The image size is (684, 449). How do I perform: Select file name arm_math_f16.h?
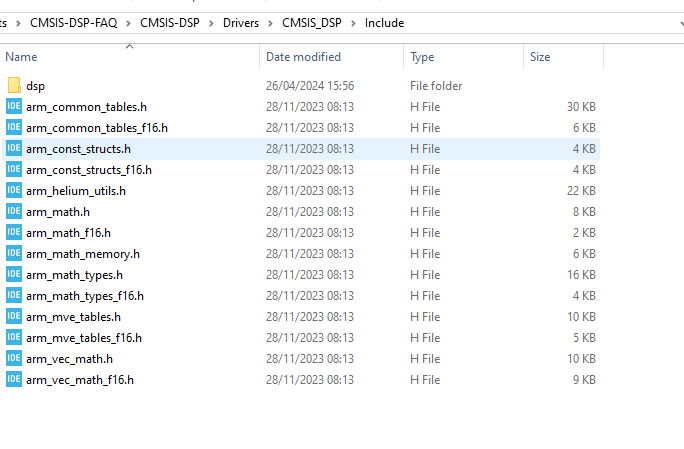68,233
